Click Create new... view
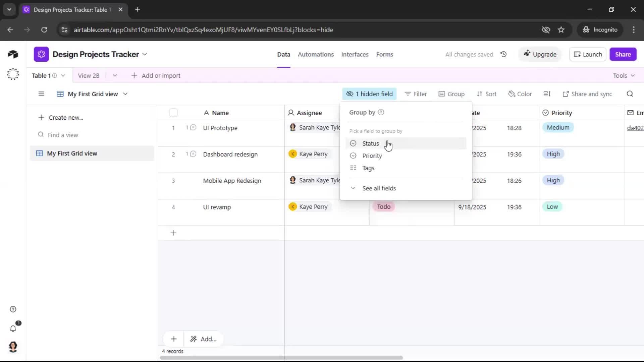Image resolution: width=644 pixels, height=362 pixels. (x=61, y=118)
